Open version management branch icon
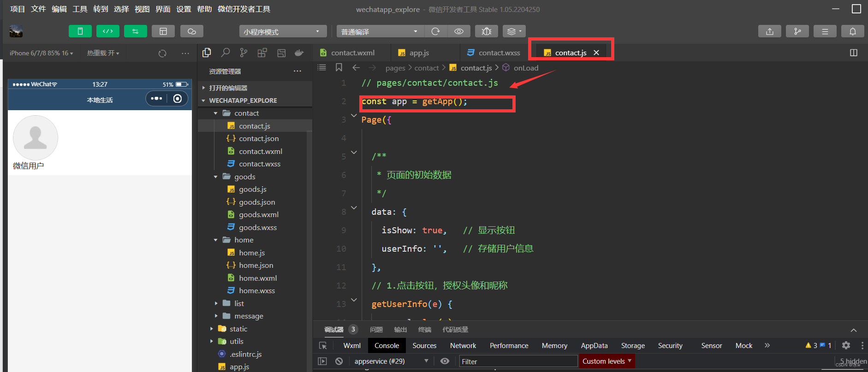 tap(797, 31)
